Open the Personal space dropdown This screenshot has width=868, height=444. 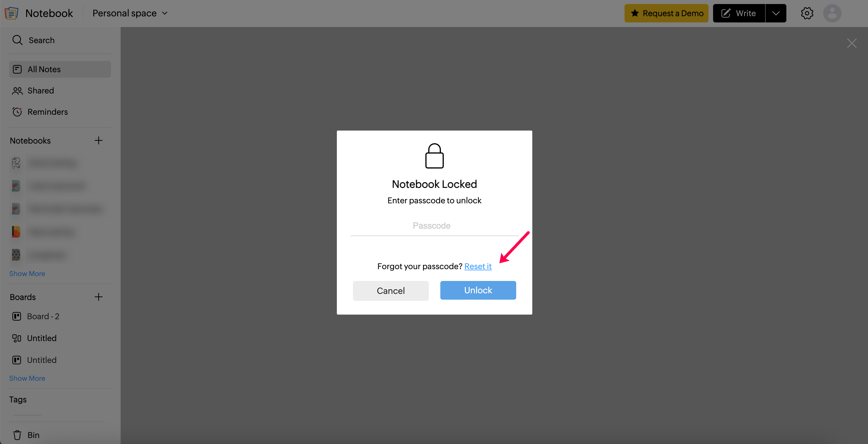(x=130, y=13)
